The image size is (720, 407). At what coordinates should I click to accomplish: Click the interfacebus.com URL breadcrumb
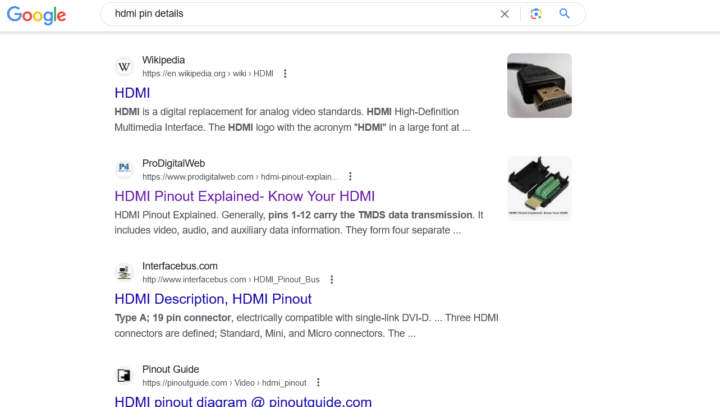(231, 279)
